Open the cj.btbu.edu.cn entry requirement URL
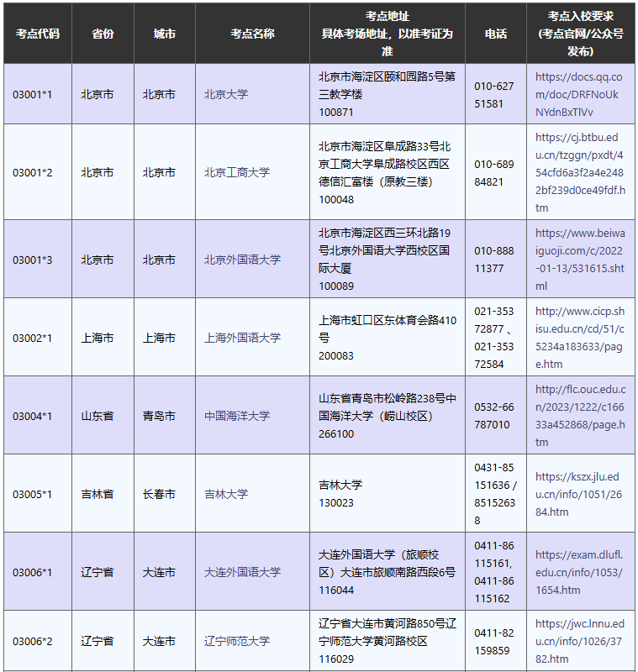 point(580,172)
